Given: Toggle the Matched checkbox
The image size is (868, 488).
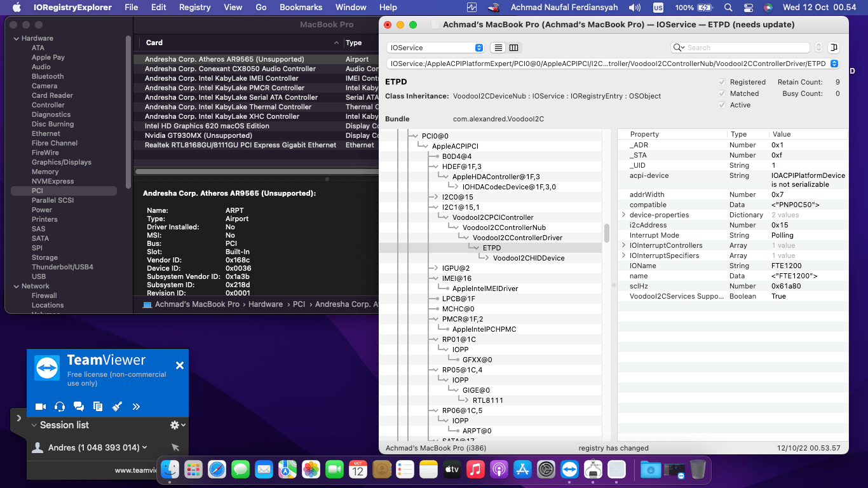Looking at the screenshot, I should click(x=722, y=93).
